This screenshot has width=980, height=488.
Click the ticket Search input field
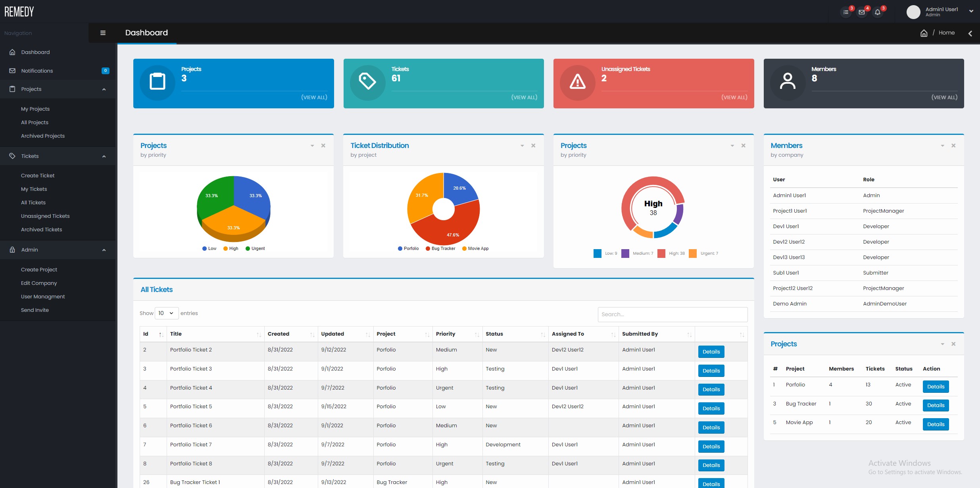pos(673,315)
